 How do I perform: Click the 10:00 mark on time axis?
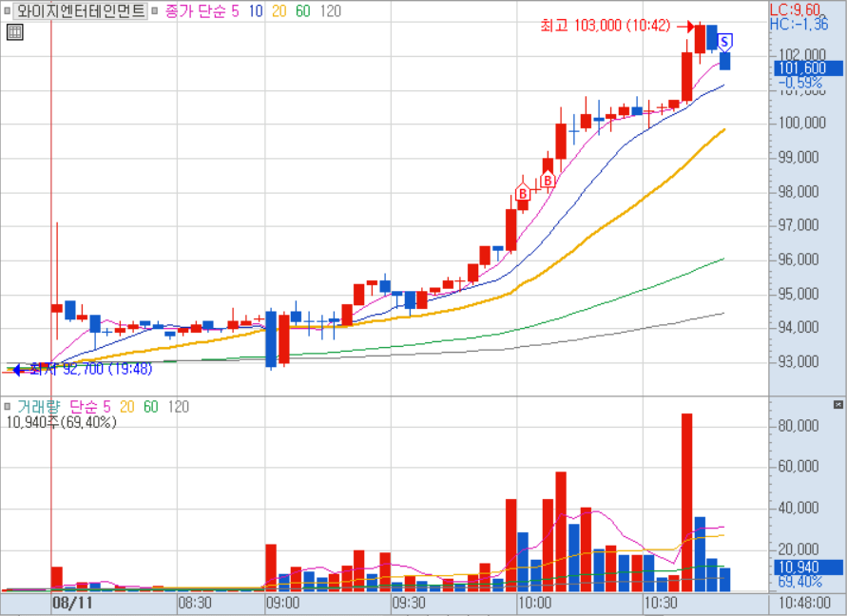pyautogui.click(x=534, y=603)
